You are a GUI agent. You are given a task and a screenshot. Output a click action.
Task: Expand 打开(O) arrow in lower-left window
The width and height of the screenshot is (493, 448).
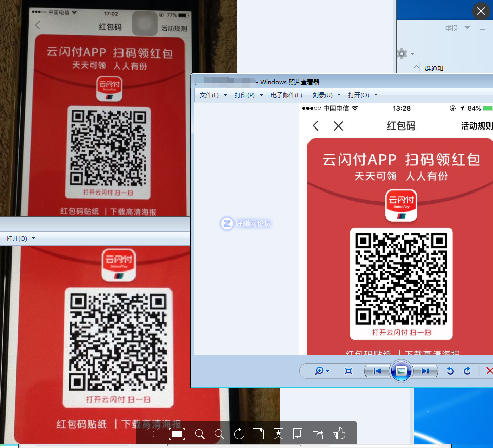point(33,239)
